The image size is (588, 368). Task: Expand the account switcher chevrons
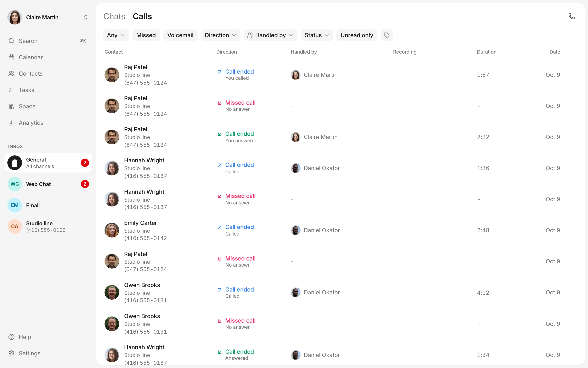point(86,17)
